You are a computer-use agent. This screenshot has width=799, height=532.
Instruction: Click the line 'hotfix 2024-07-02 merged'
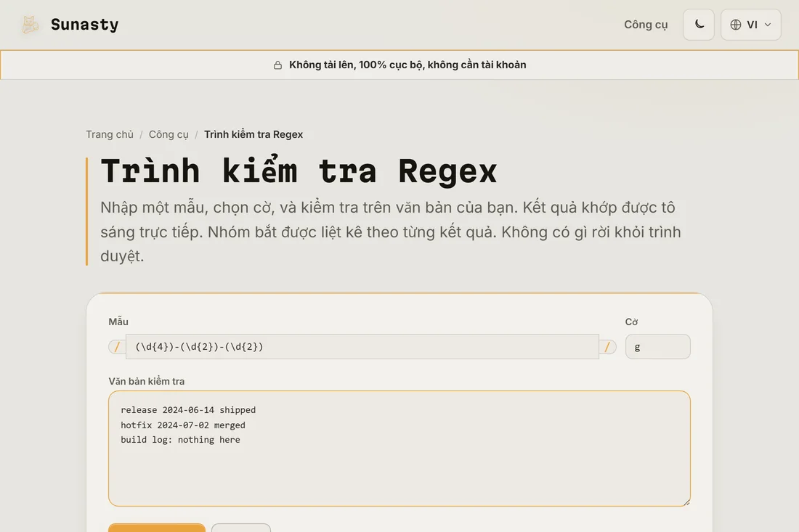pyautogui.click(x=183, y=425)
